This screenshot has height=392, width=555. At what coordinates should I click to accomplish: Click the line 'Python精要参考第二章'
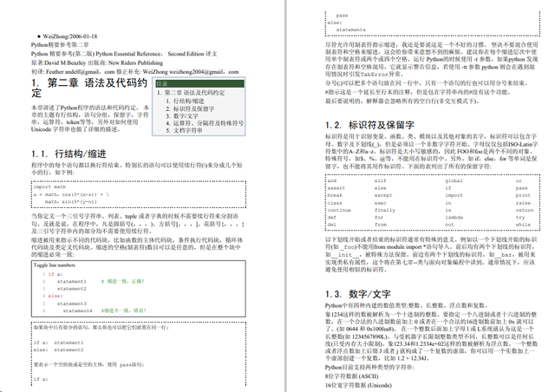[60, 44]
